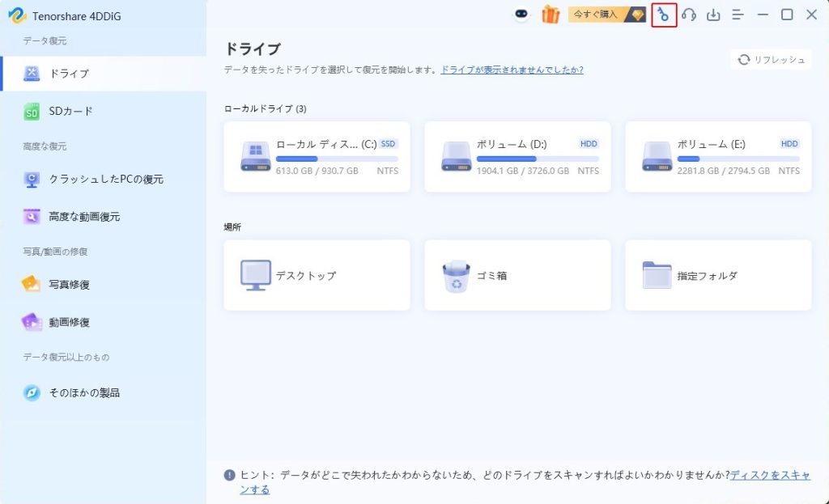Screen dimensions: 829x504
Task: Choose 動画修復 video repair option
Action: coord(69,322)
